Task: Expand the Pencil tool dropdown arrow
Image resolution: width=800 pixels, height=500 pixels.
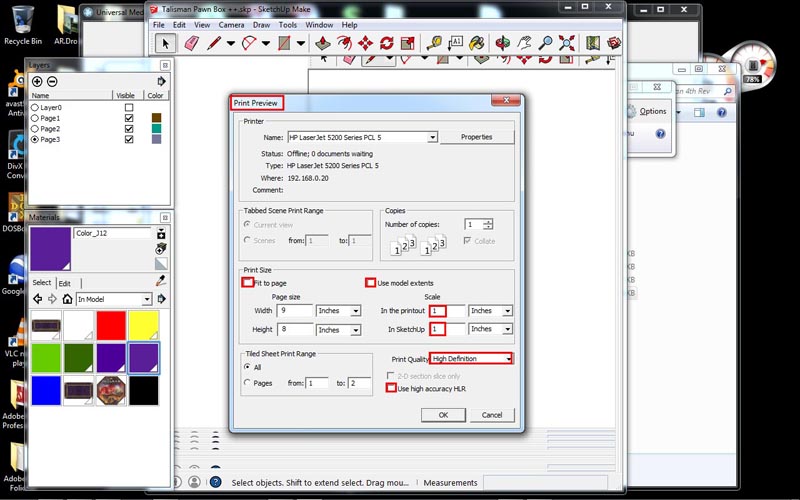Action: coord(231,43)
